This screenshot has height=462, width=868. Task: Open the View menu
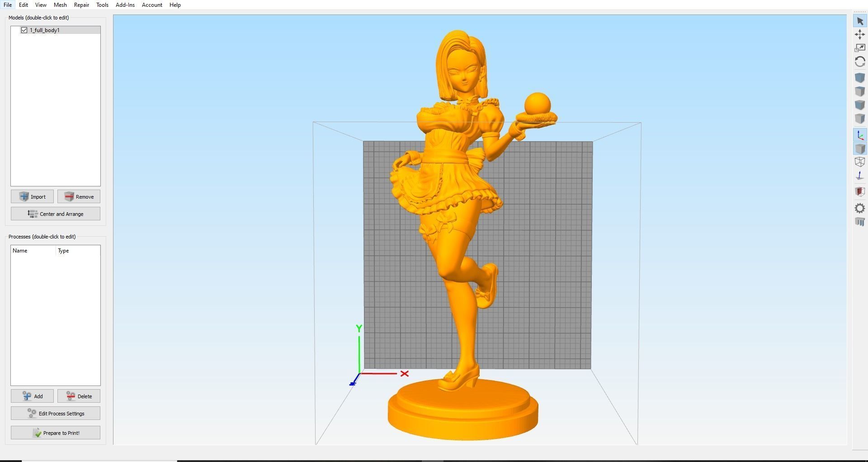tap(41, 5)
